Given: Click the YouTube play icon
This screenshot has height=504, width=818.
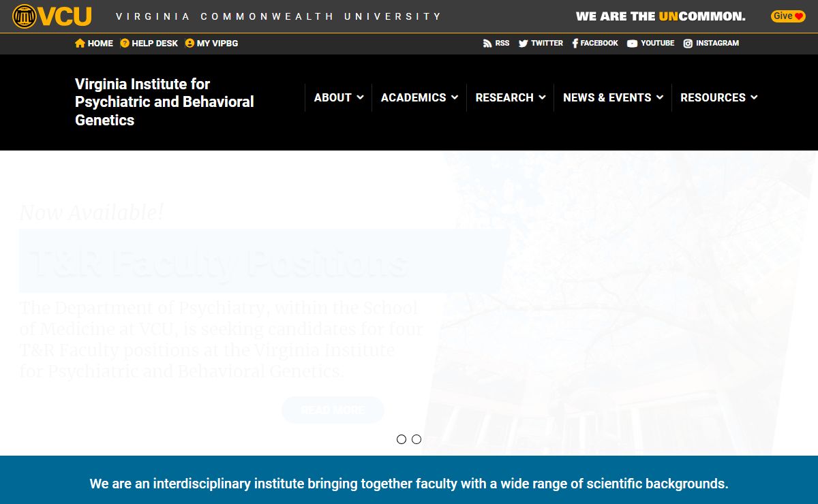Looking at the screenshot, I should [632, 43].
